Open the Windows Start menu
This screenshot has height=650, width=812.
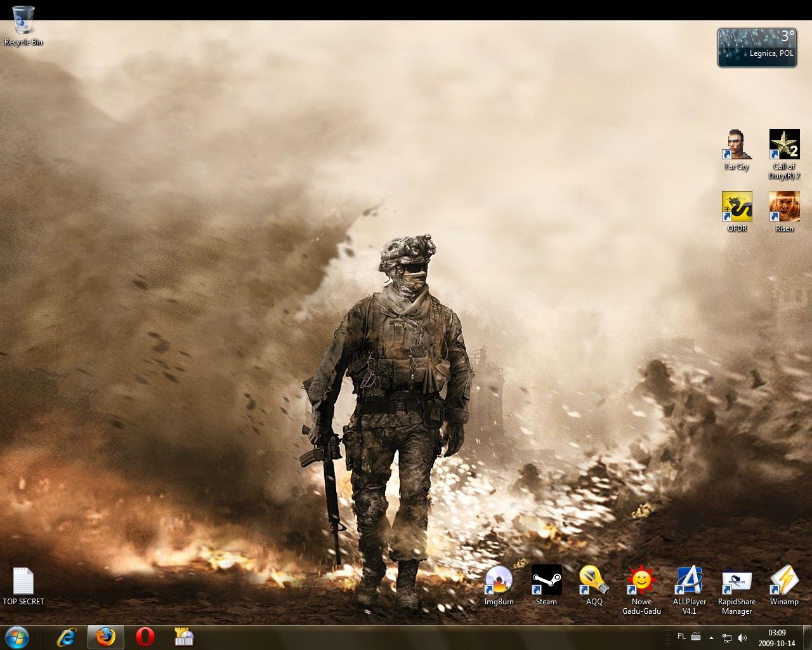(x=17, y=637)
